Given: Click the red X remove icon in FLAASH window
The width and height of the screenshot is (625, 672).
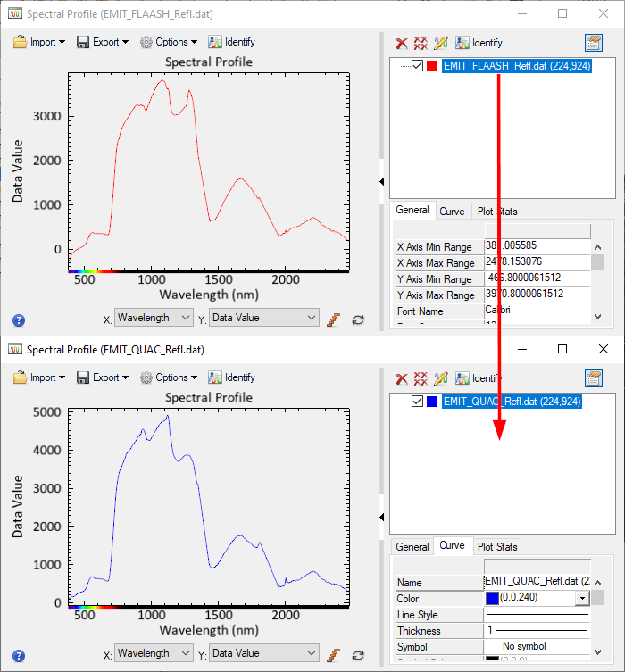Looking at the screenshot, I should (402, 43).
